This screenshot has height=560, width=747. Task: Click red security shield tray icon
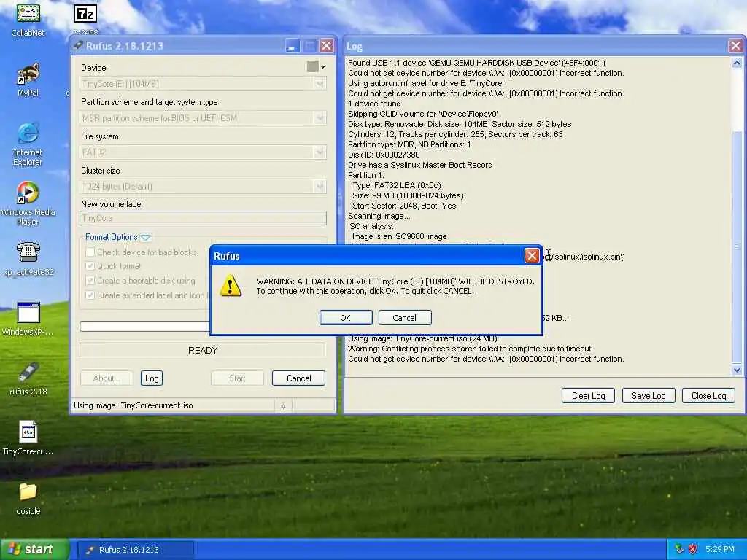693,549
